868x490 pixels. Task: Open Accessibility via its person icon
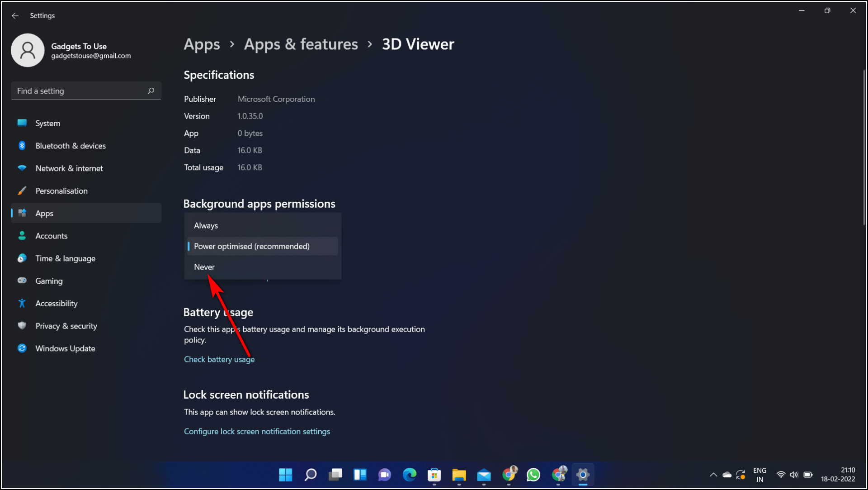tap(22, 303)
